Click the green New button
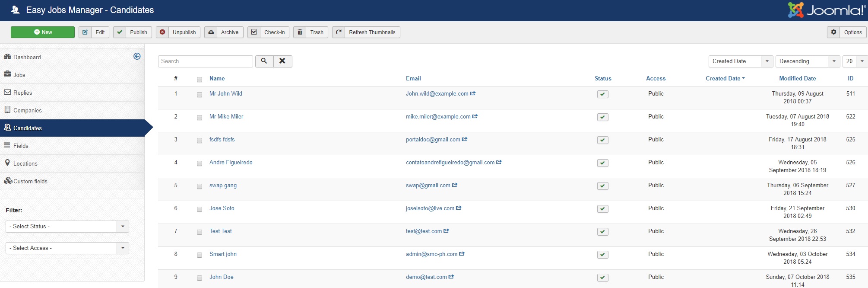Screen dimensions: 868x288 coord(43,32)
